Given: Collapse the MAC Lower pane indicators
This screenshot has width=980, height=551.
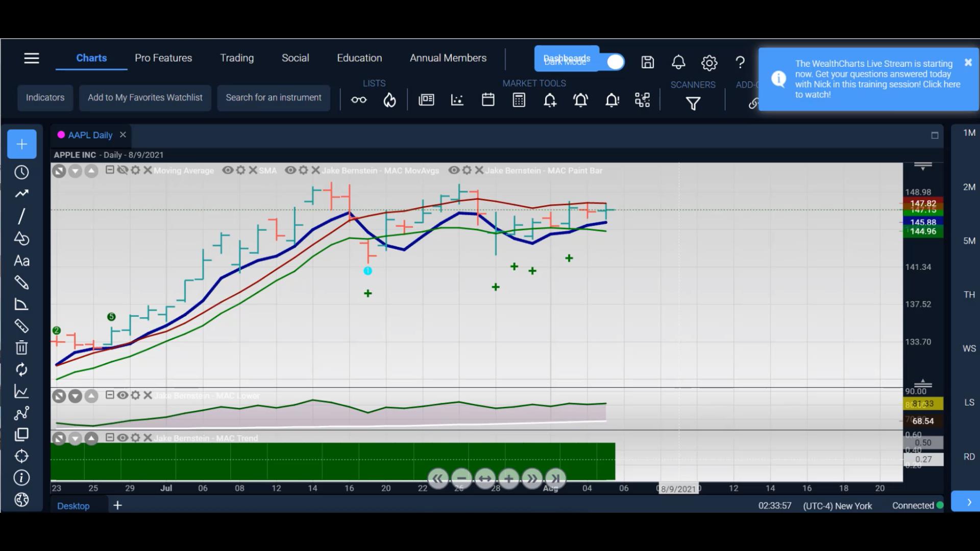Looking at the screenshot, I should (x=110, y=395).
